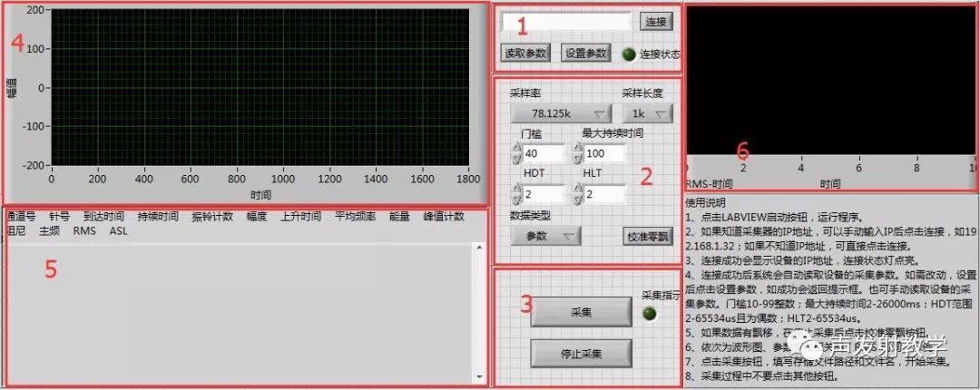Click the 峰值计数 column header
The image size is (980, 390).
click(x=444, y=216)
